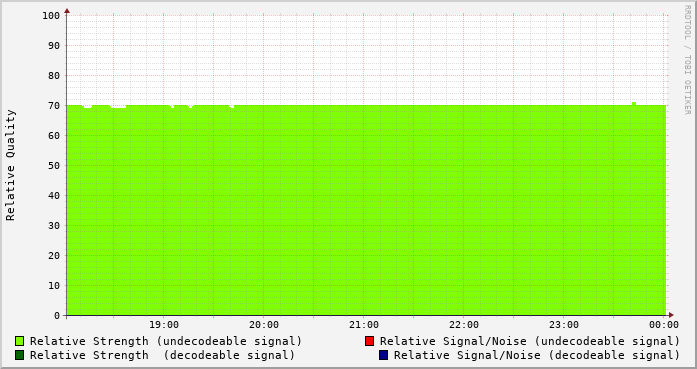This screenshot has width=697, height=369.
Task: Select 'Relative Signal/Noise (undecodeable signal)' legend text
Action: (x=530, y=341)
